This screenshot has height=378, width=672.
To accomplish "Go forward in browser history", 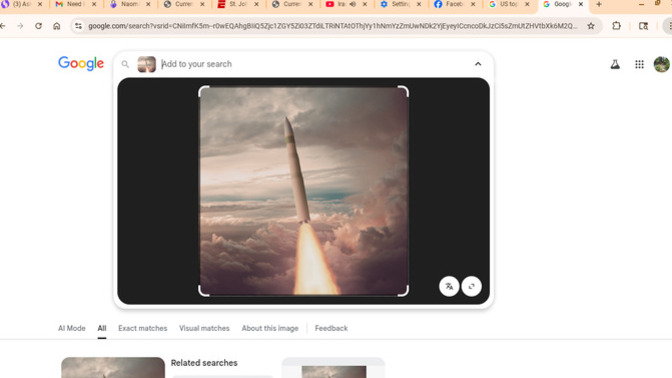I will pos(20,26).
